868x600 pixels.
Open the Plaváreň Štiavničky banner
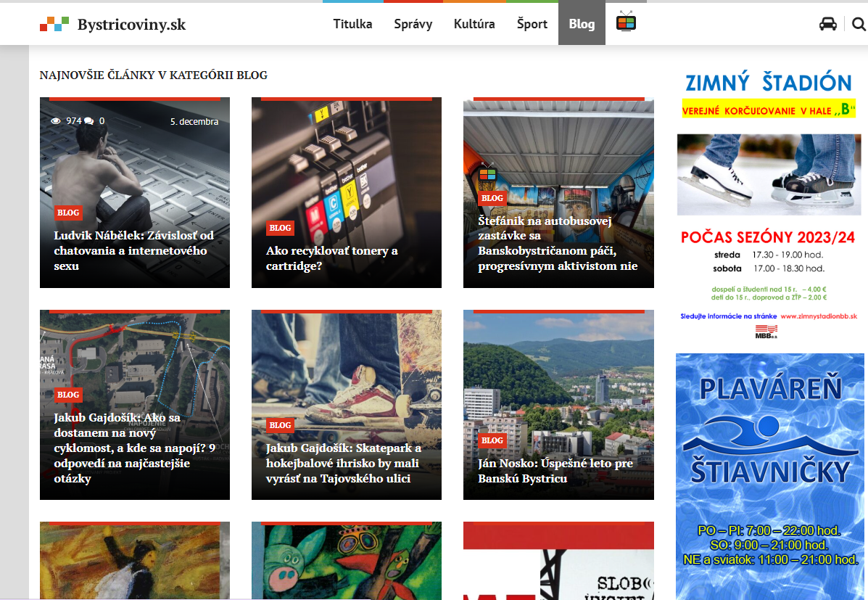pyautogui.click(x=770, y=472)
